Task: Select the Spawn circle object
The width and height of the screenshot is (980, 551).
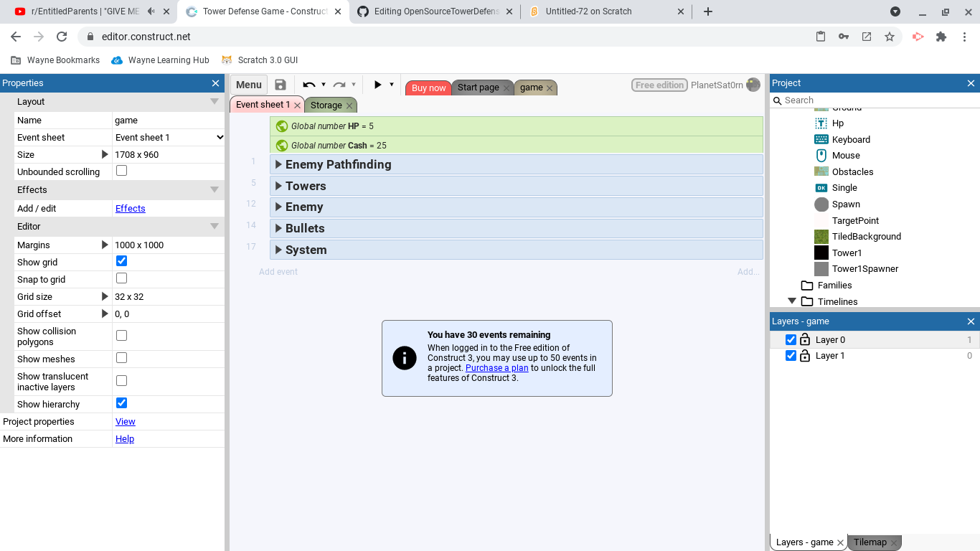Action: [x=821, y=204]
